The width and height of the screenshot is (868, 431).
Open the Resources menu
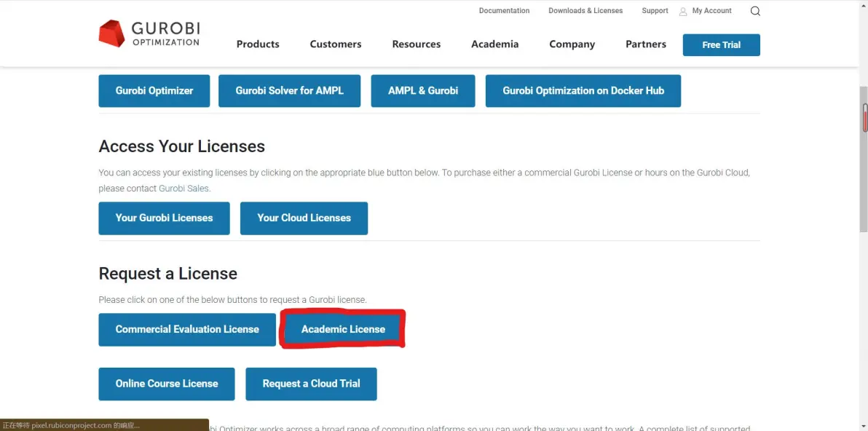coord(417,44)
